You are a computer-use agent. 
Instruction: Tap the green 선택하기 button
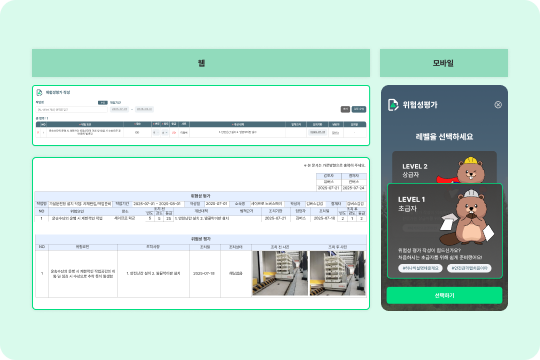[x=444, y=296]
